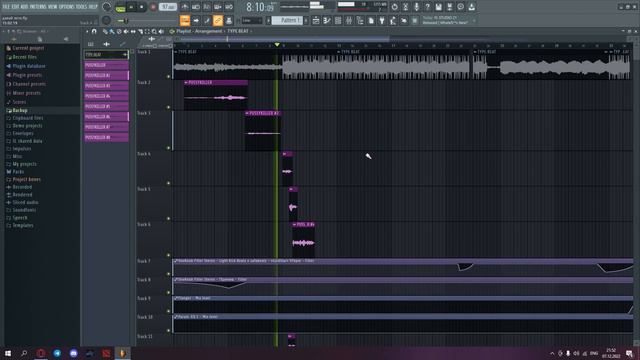Select the playlist slip tool

[x=133, y=31]
